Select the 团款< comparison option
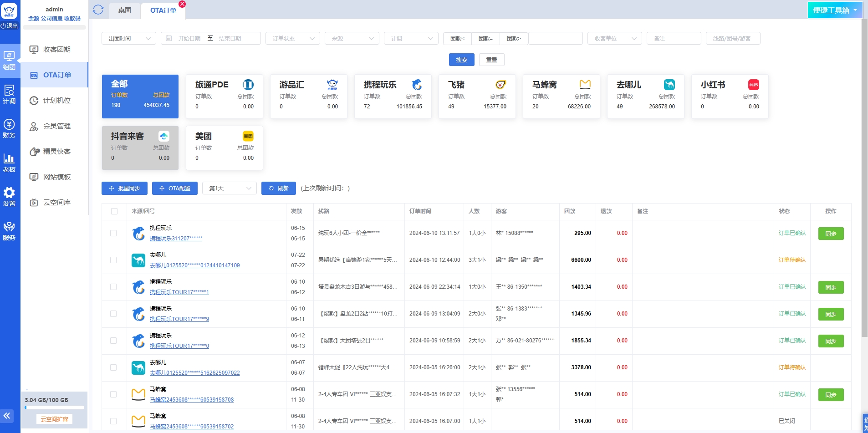 click(x=458, y=38)
